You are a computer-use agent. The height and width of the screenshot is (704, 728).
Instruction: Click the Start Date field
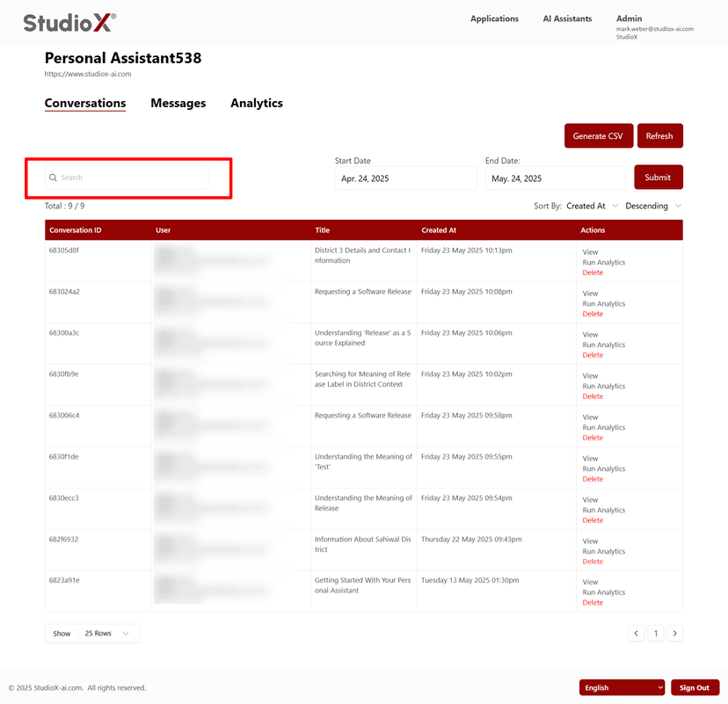pyautogui.click(x=405, y=178)
